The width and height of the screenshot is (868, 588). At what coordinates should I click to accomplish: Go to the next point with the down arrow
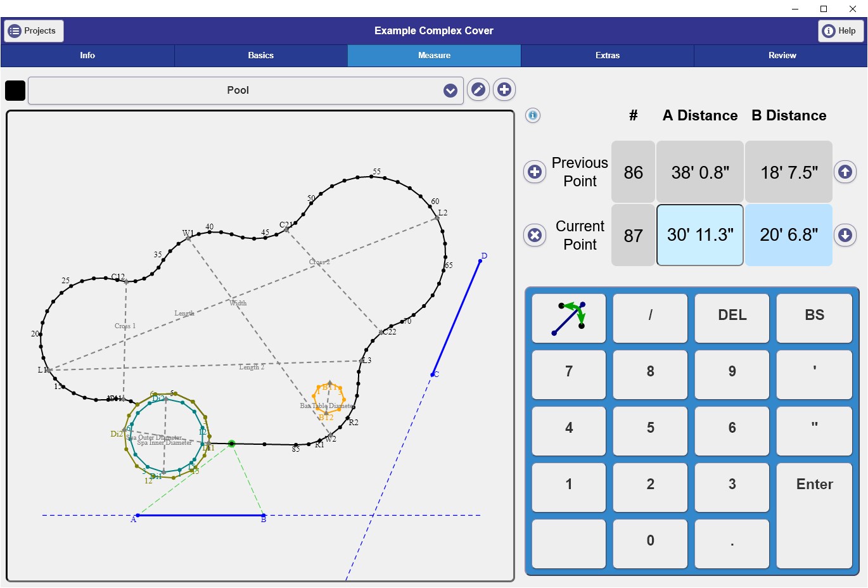845,235
